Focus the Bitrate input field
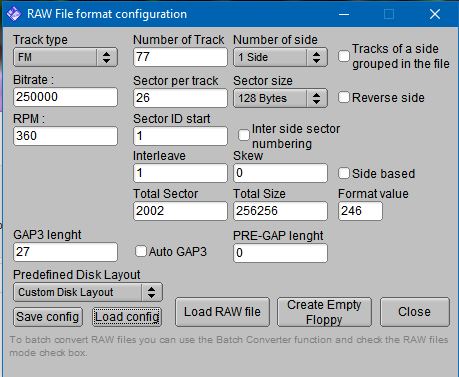This screenshot has height=377, width=459. click(x=65, y=97)
